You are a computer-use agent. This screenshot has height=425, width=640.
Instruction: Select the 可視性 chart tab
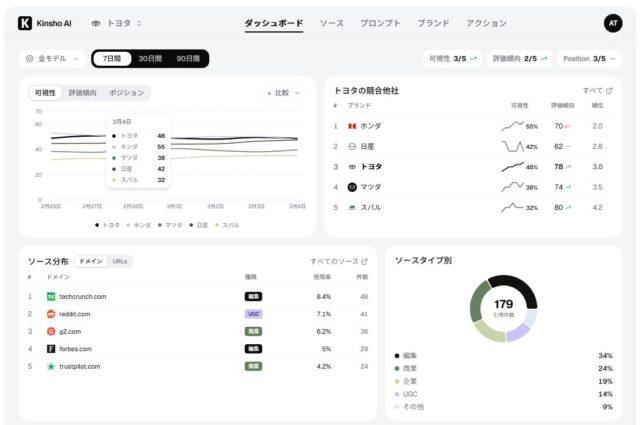(45, 93)
